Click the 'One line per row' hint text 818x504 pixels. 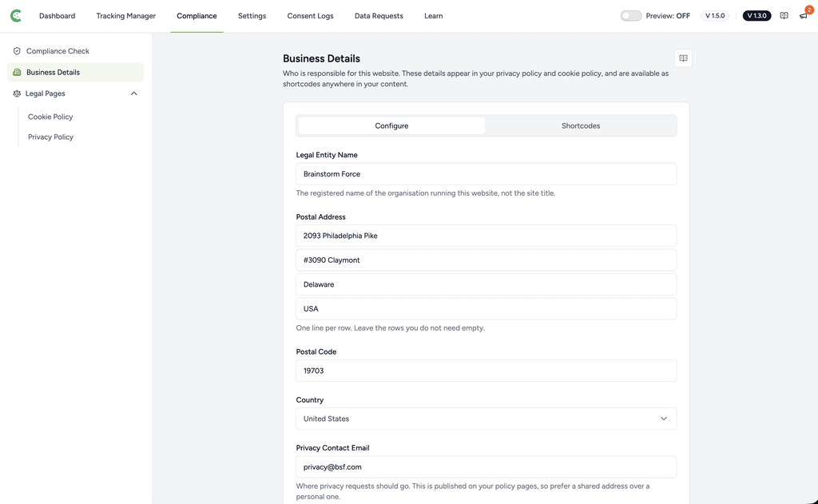click(390, 327)
